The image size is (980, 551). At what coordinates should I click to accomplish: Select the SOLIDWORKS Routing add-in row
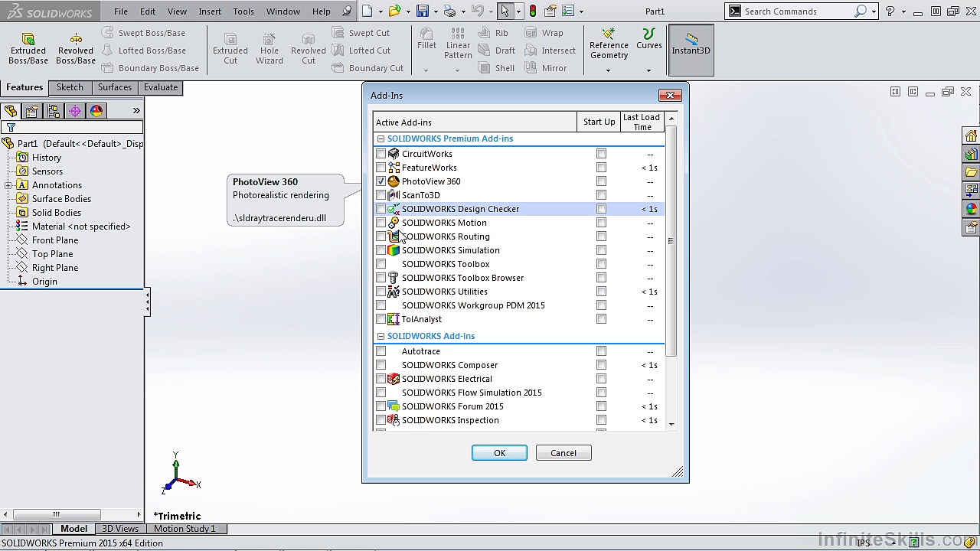click(518, 236)
